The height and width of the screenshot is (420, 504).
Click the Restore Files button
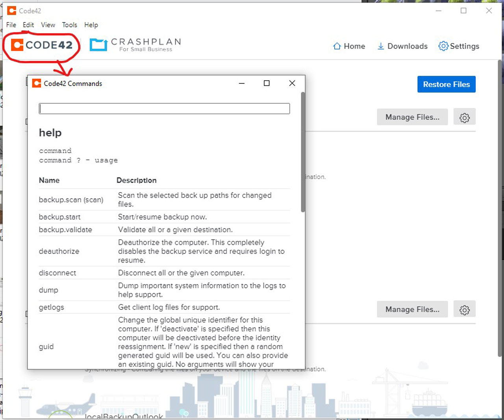point(446,84)
